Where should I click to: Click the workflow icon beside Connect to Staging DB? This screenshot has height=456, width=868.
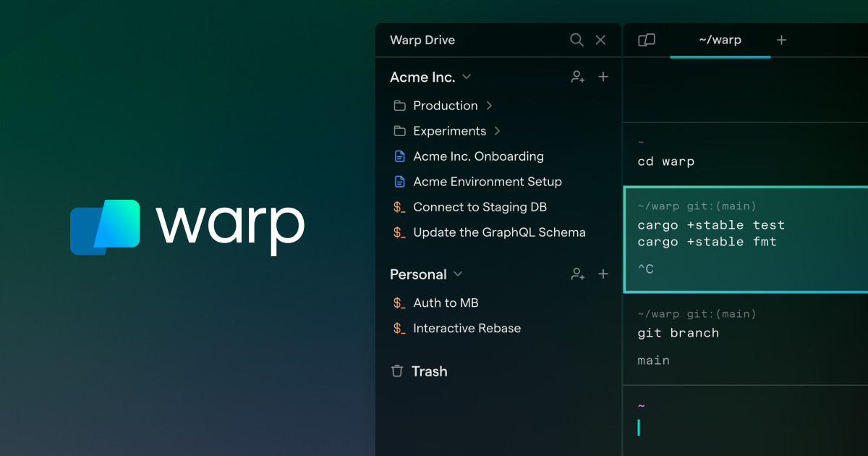pyautogui.click(x=399, y=206)
